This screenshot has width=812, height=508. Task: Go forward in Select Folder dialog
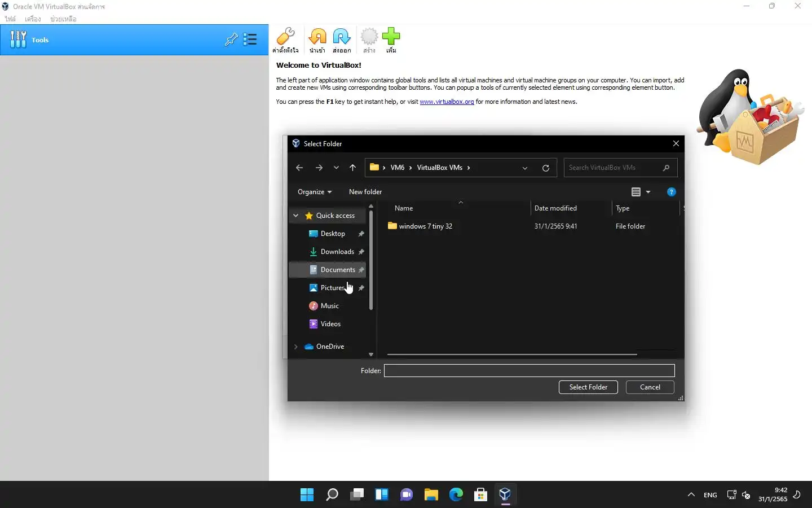point(319,168)
